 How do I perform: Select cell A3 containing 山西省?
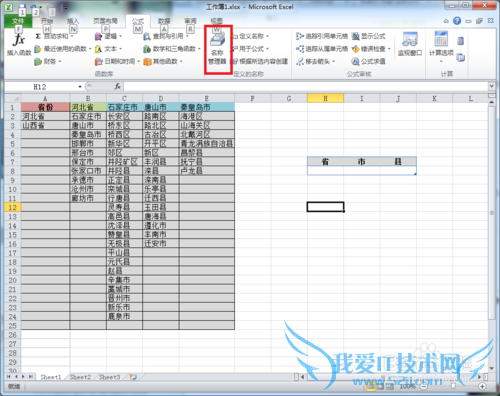45,125
